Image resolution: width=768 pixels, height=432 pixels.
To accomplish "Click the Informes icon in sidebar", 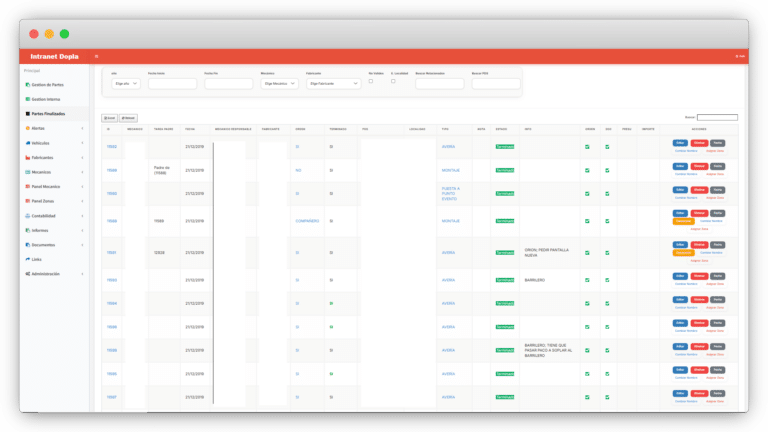I will 27,230.
